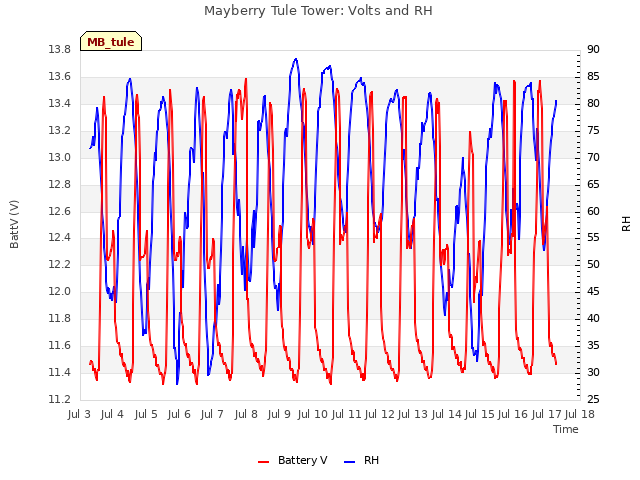This screenshot has width=640, height=480.
Task: Click the 25 right axis tick label
Action: (593, 399)
